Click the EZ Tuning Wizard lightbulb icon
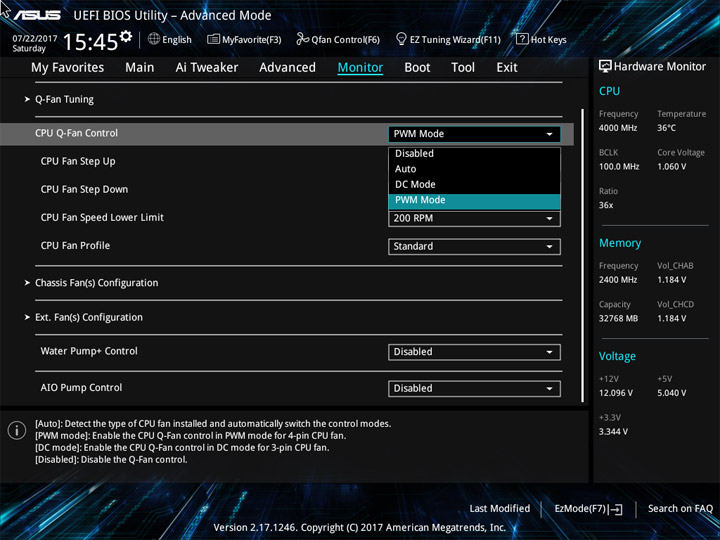The image size is (720, 540). [401, 39]
